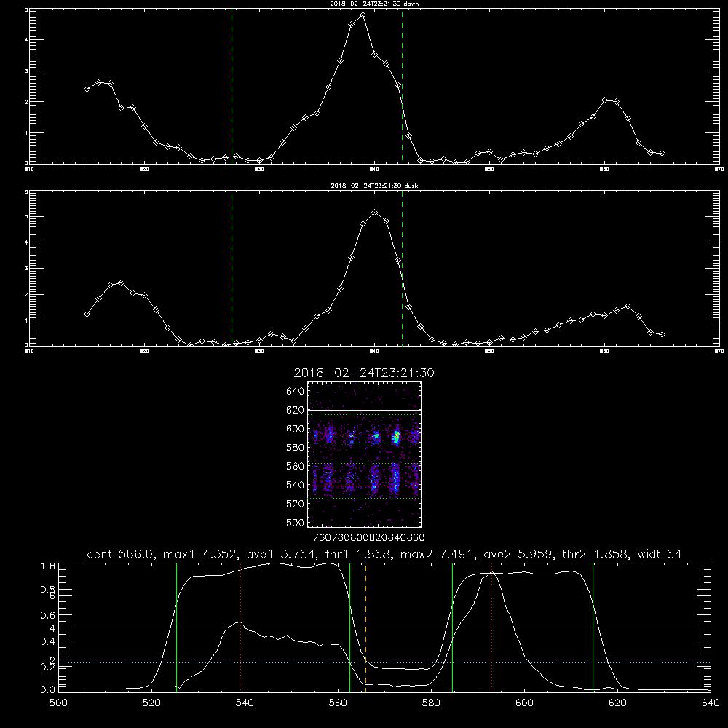Click bottom plot x-axis label 520
The width and height of the screenshot is (728, 728).
pos(151,703)
